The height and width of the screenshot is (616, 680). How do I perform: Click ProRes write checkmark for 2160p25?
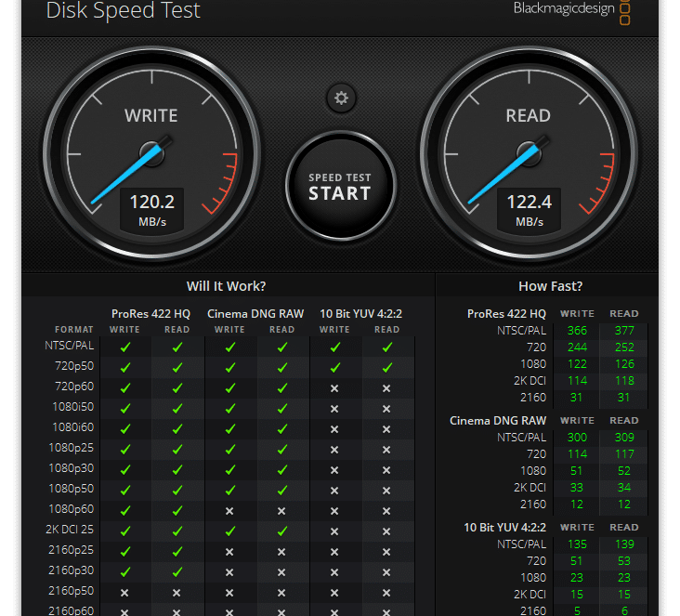125,551
